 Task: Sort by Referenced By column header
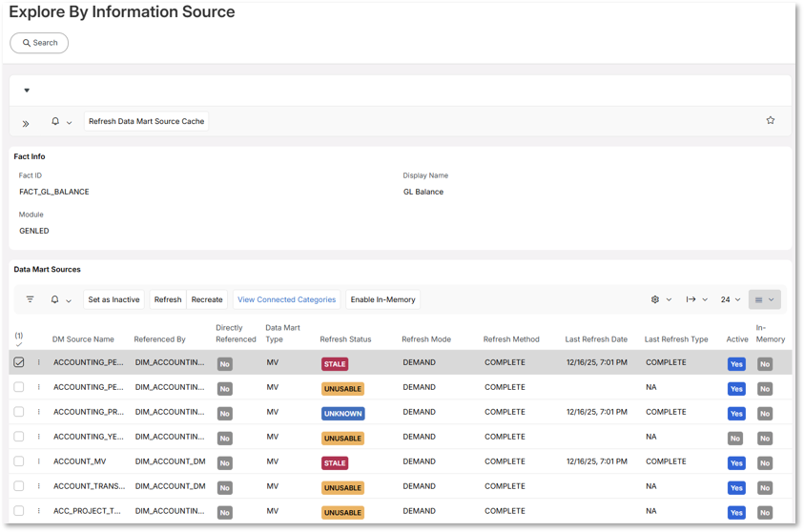(159, 339)
